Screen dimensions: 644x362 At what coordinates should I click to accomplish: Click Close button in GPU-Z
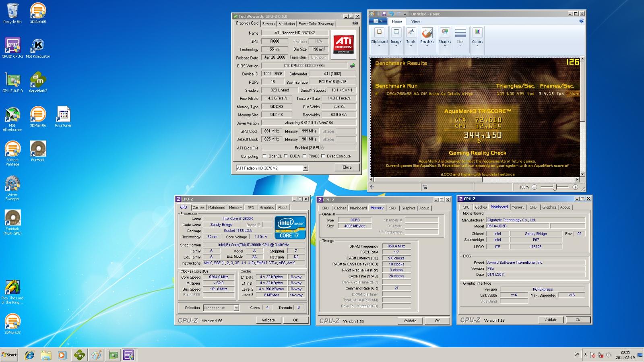347,168
